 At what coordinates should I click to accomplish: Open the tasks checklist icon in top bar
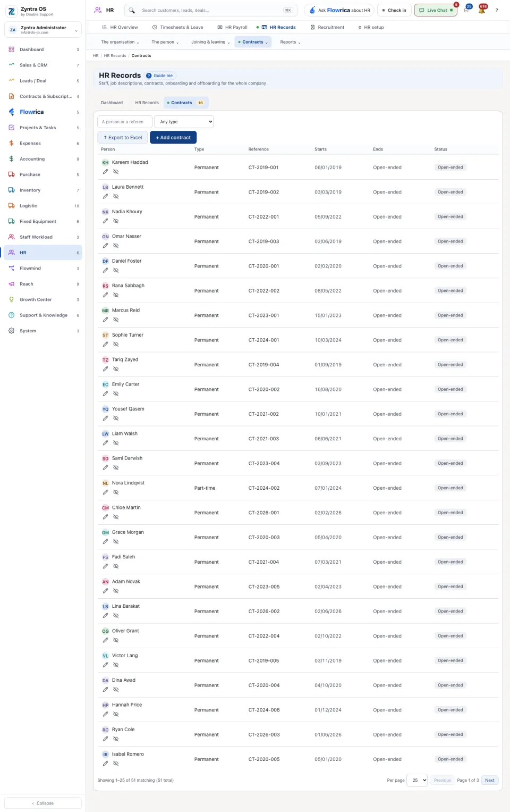click(x=466, y=10)
